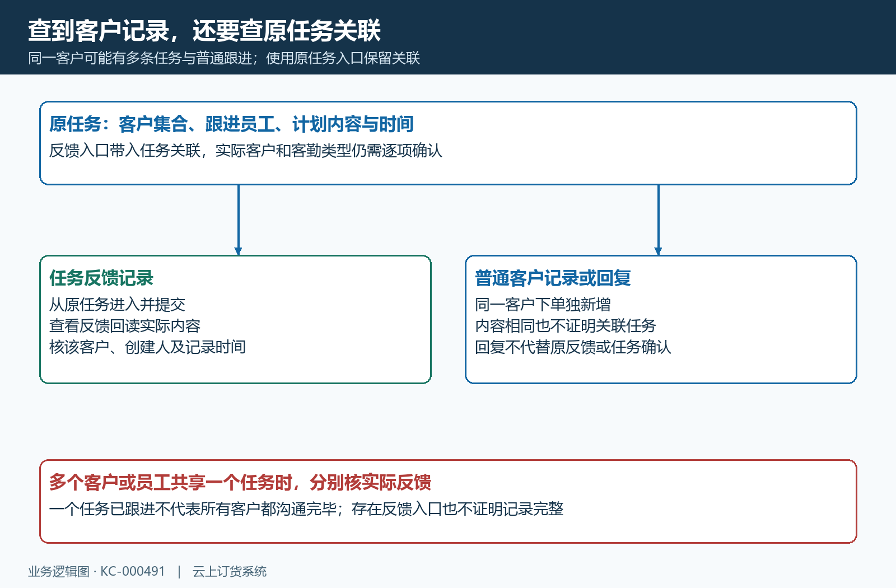Click heading 原任务：客户集合、跟进员工、计划内容与时间

(x=231, y=124)
